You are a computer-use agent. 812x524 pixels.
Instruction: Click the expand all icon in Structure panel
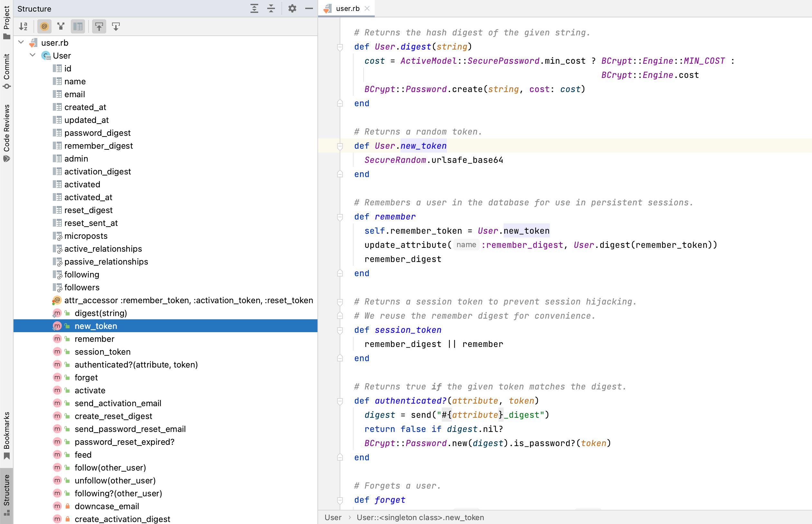coord(254,8)
